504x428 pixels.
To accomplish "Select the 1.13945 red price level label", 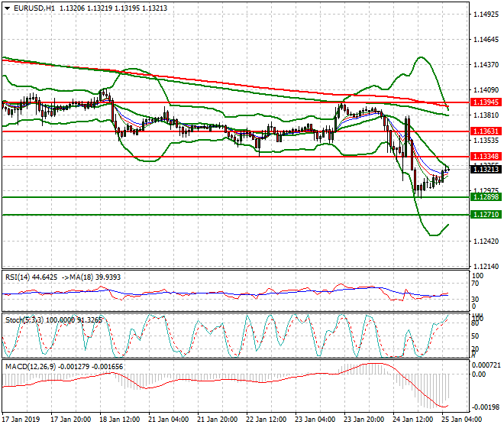I will point(486,102).
